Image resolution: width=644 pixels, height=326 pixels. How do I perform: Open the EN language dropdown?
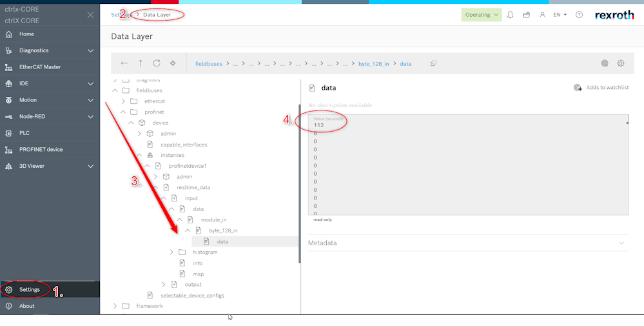(x=560, y=15)
